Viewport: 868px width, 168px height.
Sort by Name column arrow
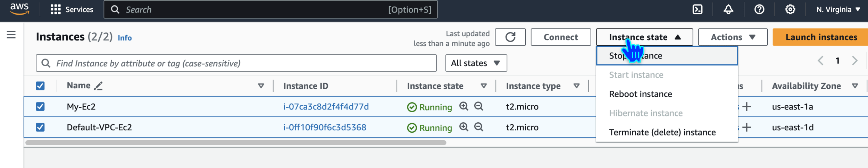coord(261,86)
